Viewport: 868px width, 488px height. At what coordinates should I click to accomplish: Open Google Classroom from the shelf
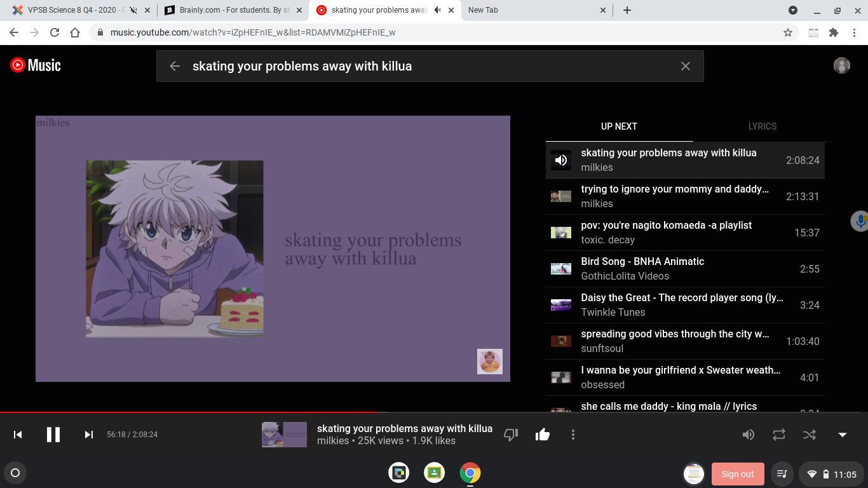pos(435,473)
